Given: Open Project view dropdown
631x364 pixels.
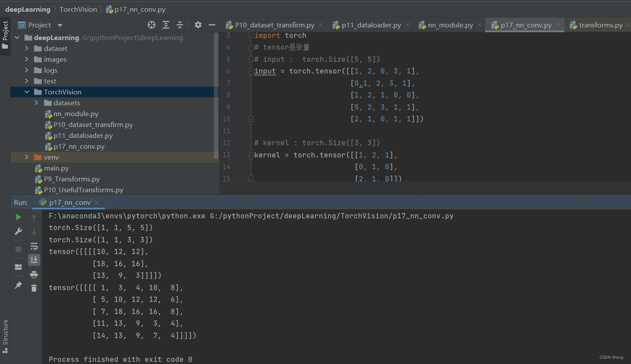Looking at the screenshot, I should pos(60,25).
